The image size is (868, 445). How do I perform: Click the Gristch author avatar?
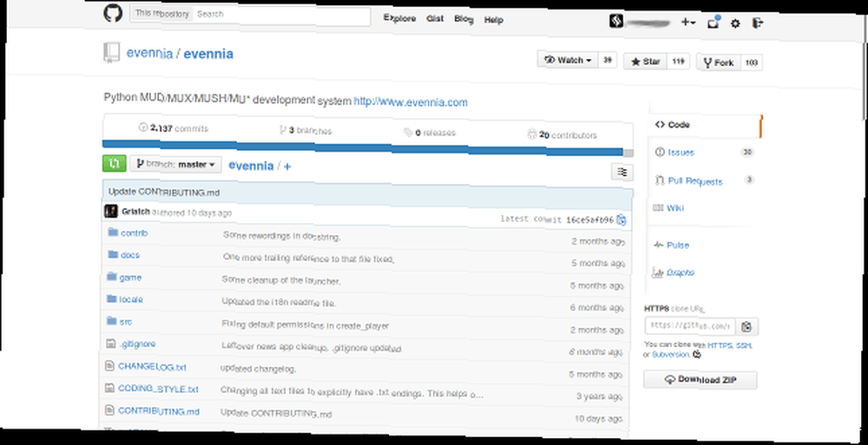coord(111,211)
